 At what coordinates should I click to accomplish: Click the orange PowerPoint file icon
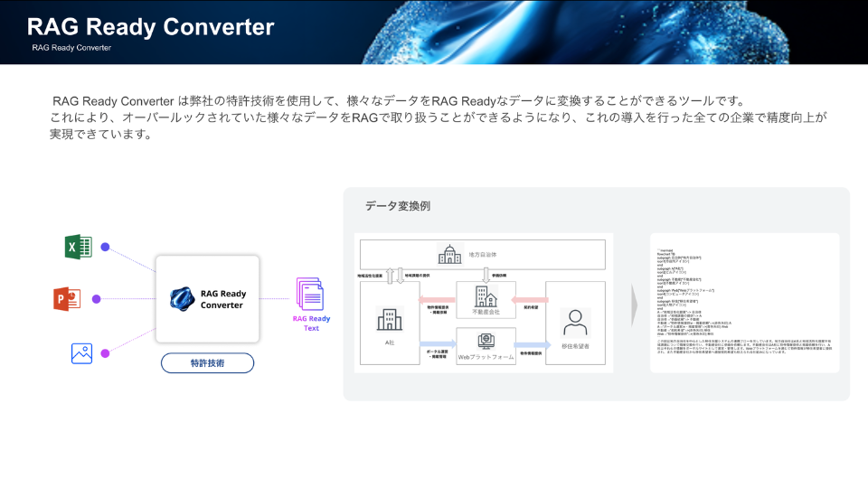79,299
